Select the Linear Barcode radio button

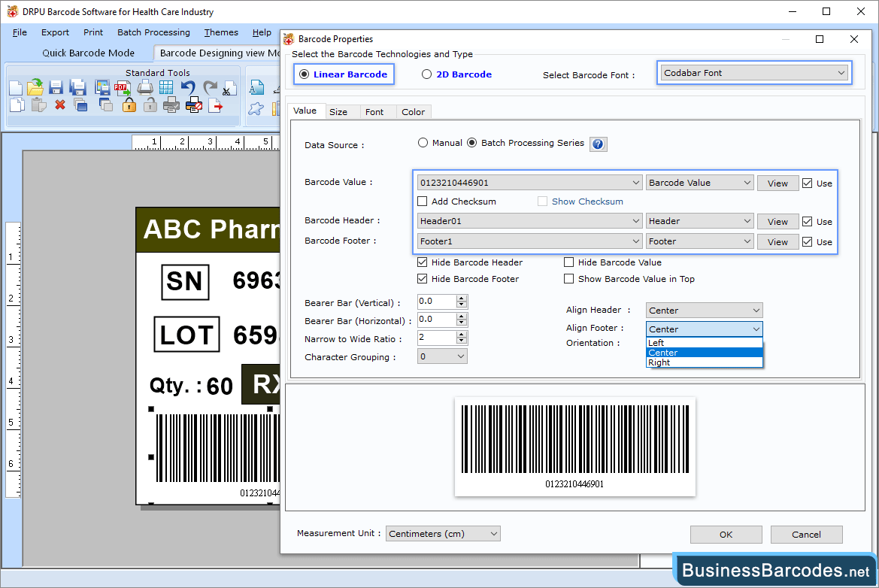(x=304, y=74)
